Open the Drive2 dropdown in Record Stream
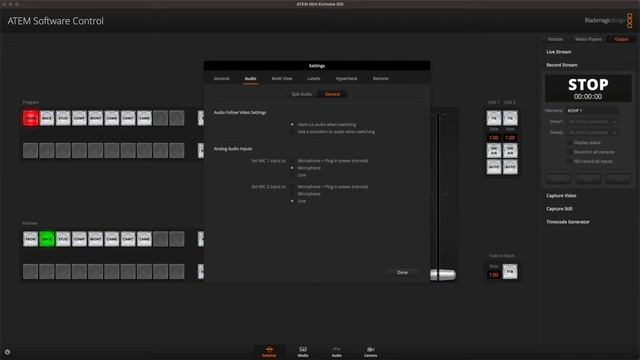640x360 pixels. click(x=592, y=133)
